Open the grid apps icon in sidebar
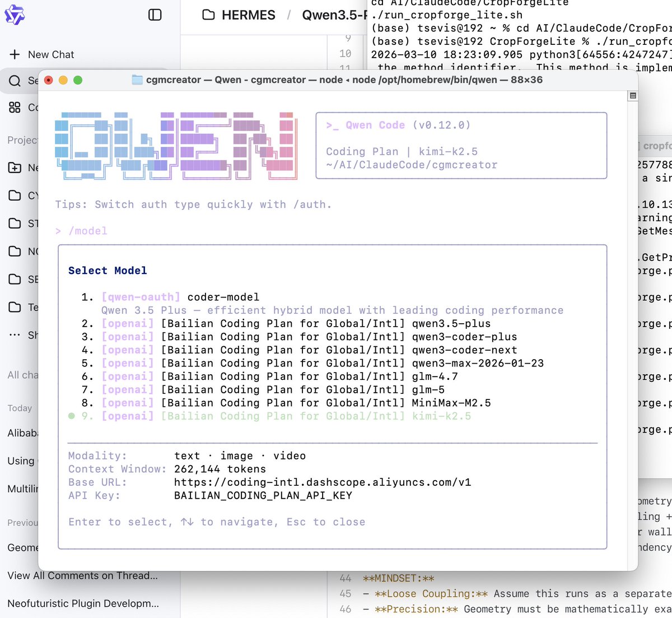The image size is (672, 618). [x=15, y=107]
